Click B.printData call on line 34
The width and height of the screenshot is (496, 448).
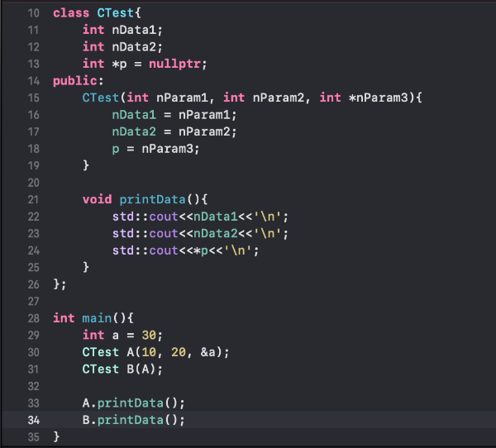pos(133,420)
